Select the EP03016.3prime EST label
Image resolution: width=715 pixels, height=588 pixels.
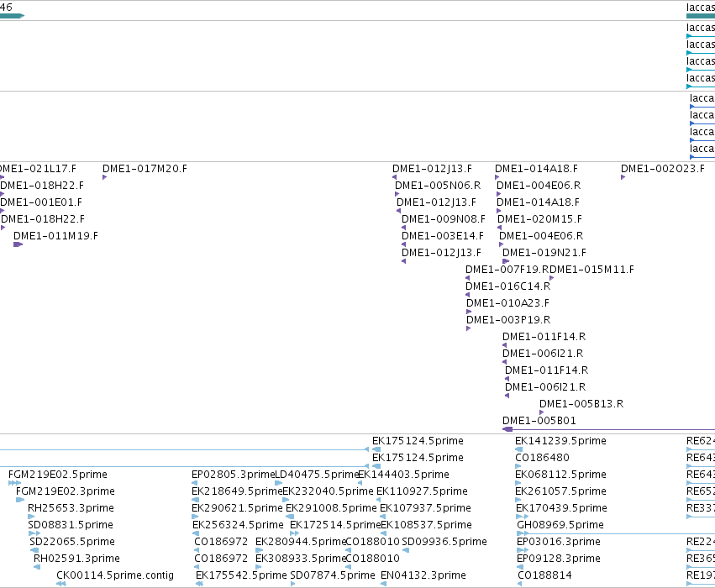[559, 542]
